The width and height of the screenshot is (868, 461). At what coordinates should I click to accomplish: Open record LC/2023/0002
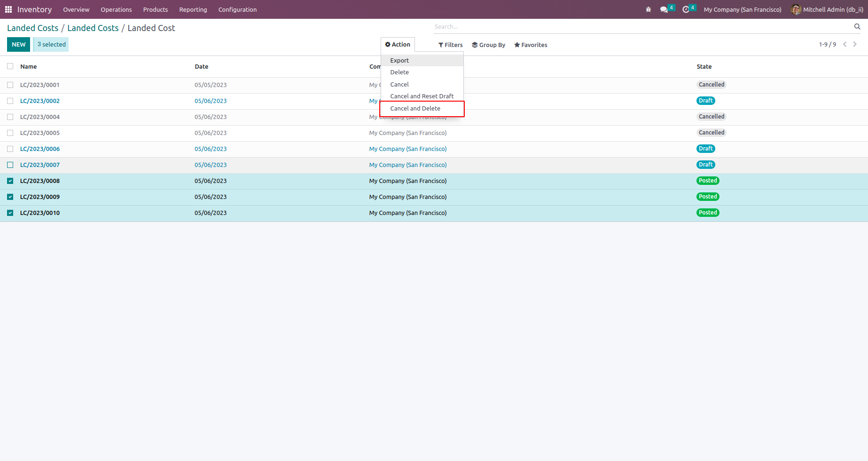[40, 101]
